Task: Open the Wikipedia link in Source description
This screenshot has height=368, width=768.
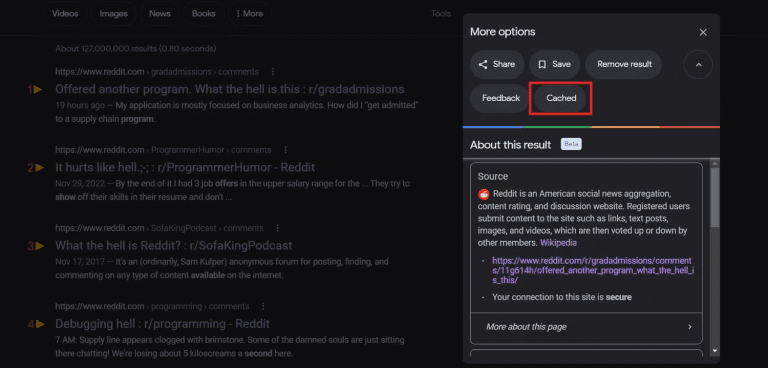Action: pyautogui.click(x=558, y=243)
